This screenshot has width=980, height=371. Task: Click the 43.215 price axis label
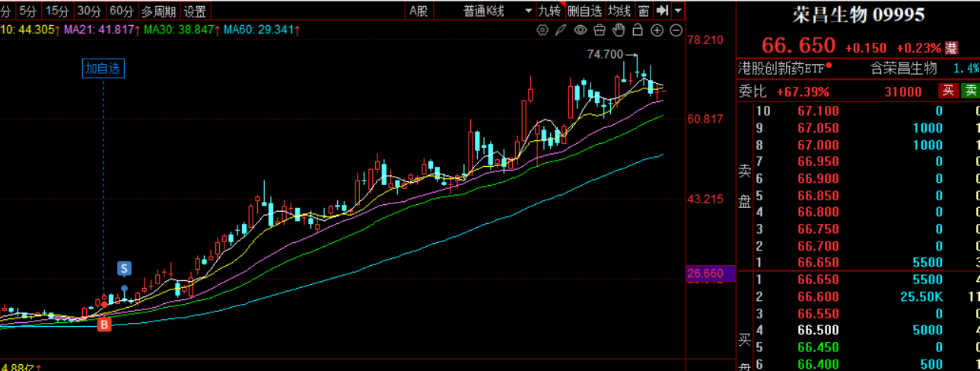coord(705,199)
